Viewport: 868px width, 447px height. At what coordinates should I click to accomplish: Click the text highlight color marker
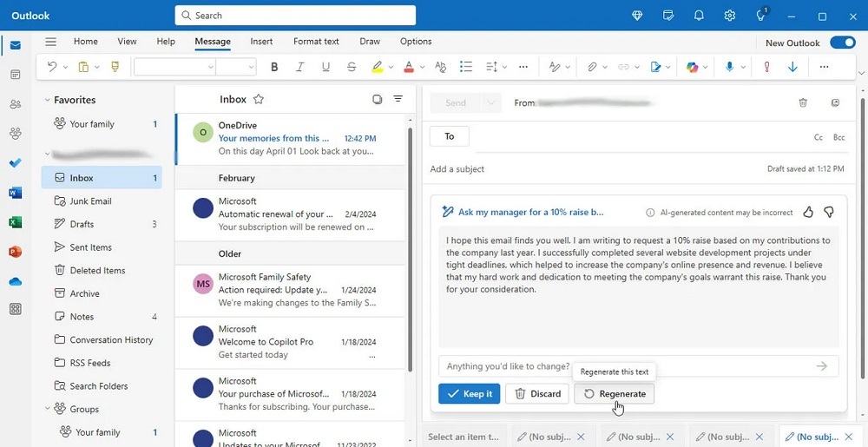(x=377, y=67)
